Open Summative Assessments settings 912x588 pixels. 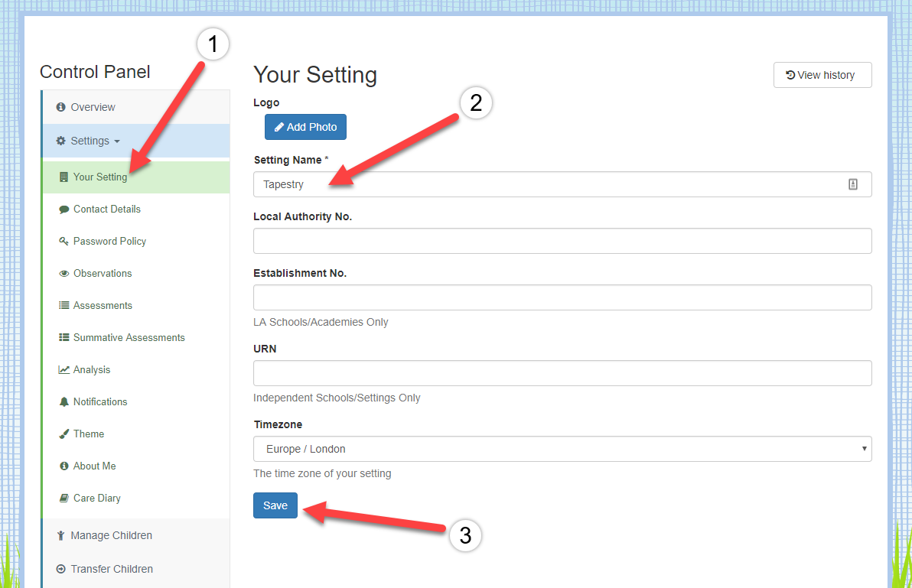pos(137,337)
